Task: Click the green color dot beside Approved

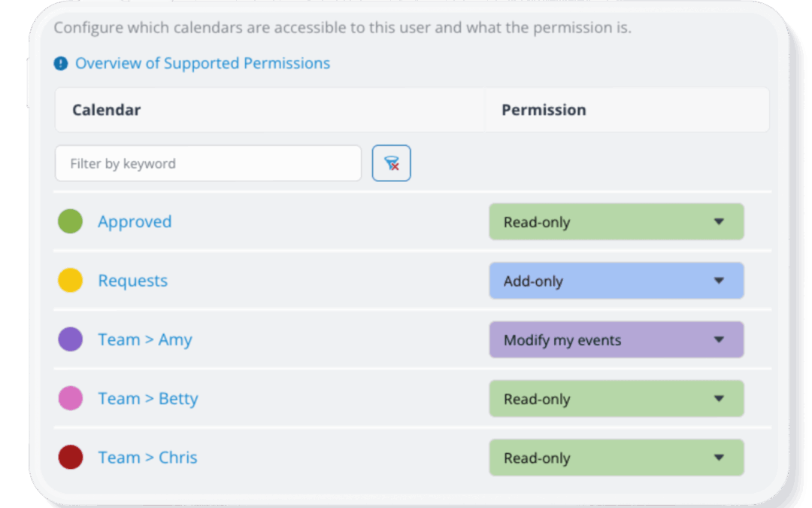Action: 70,221
